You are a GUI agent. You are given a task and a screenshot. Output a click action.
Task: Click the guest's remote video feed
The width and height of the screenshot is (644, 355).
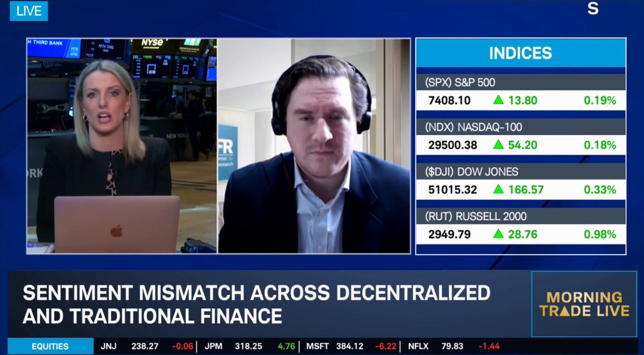[x=314, y=146]
